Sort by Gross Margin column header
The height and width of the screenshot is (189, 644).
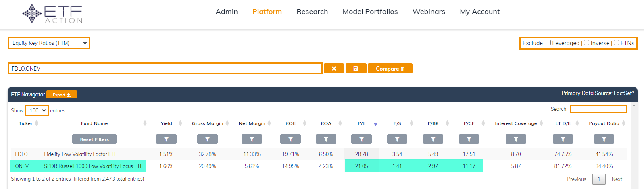tap(207, 123)
